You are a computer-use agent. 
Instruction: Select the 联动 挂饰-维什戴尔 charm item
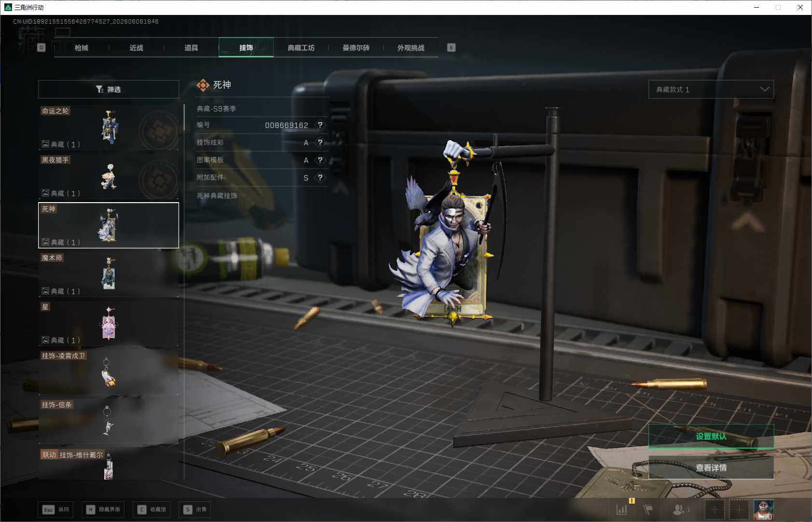point(109,464)
